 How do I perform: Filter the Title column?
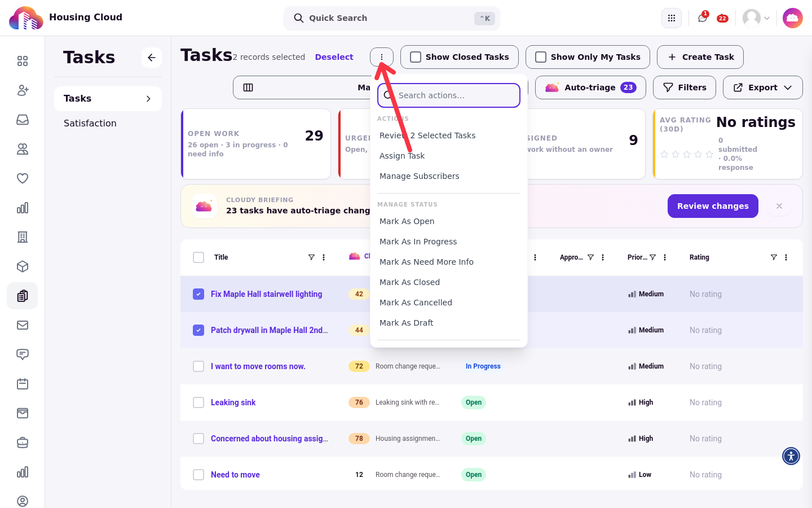point(311,257)
